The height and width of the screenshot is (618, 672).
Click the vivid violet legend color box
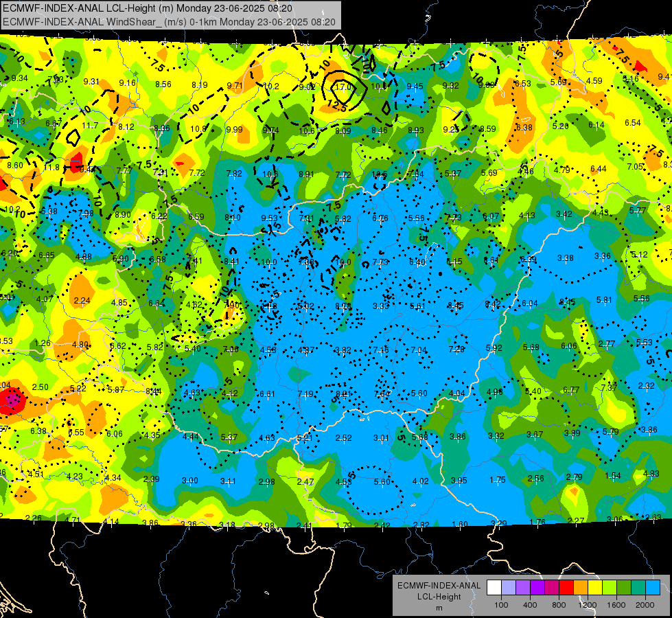(x=537, y=588)
